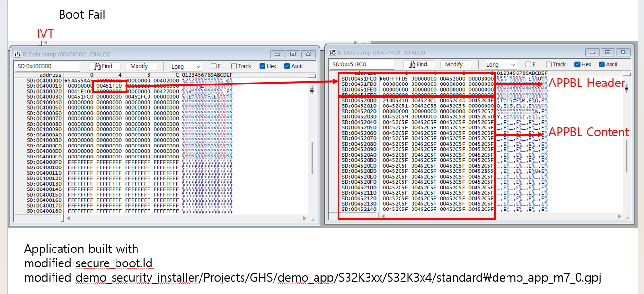Uncheck the Ascii checkbox in the 00400000 window

tap(287, 66)
